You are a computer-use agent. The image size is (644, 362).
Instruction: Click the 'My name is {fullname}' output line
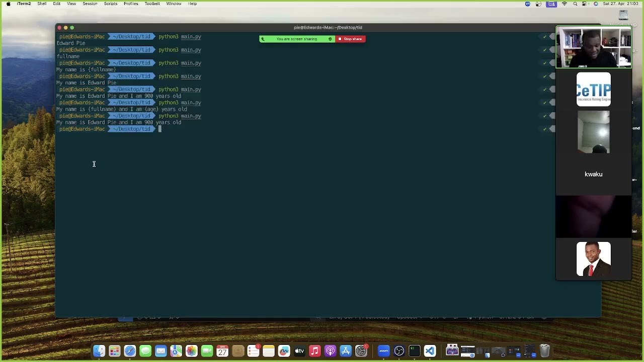coord(86,69)
